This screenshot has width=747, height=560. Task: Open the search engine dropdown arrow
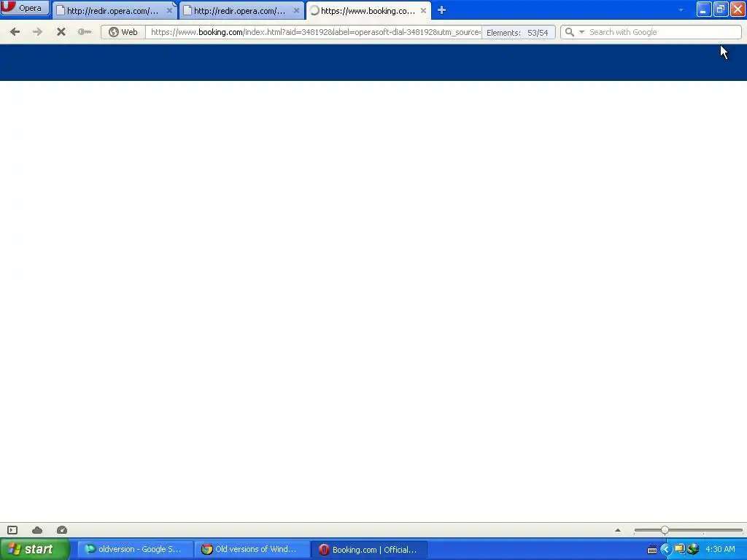click(581, 32)
